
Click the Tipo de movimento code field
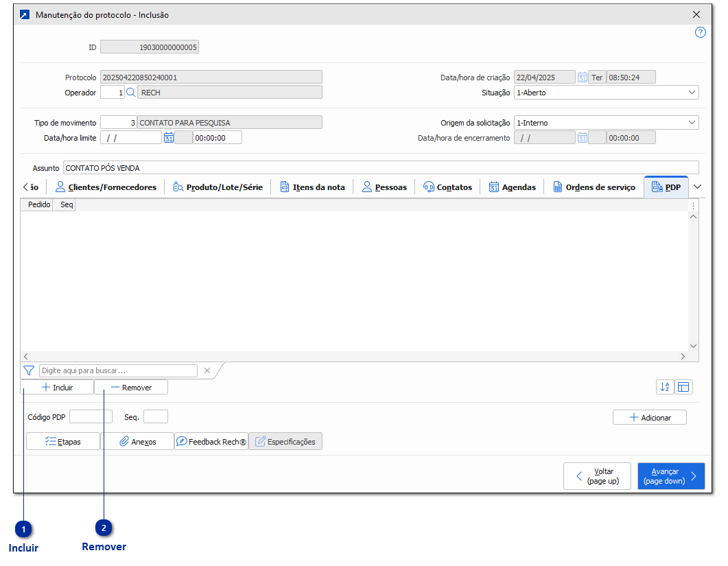coord(119,123)
